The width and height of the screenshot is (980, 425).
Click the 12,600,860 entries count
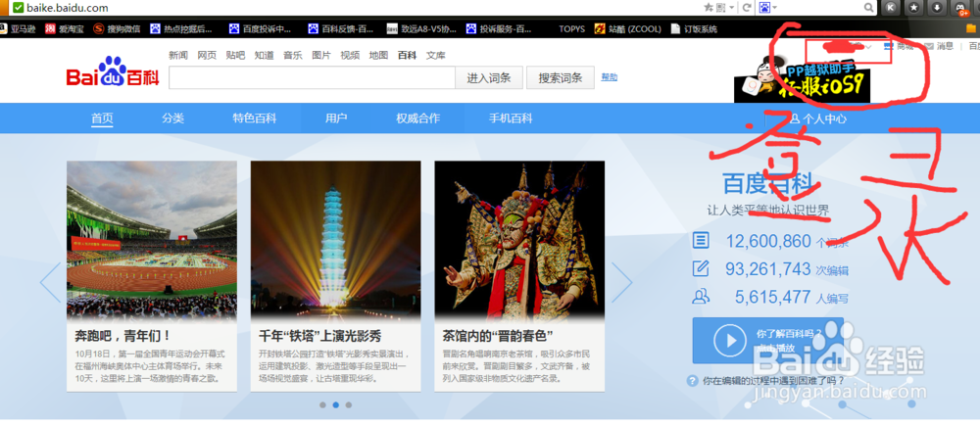pyautogui.click(x=768, y=241)
